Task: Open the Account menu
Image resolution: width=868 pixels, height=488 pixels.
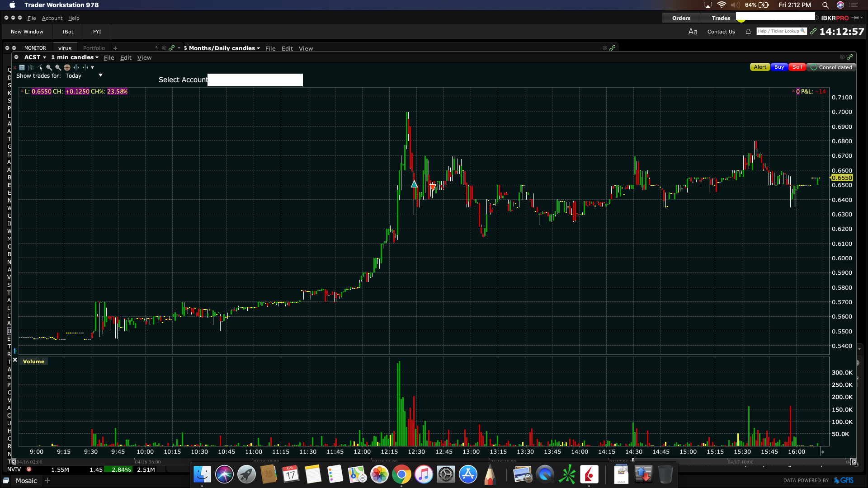Action: coord(52,18)
